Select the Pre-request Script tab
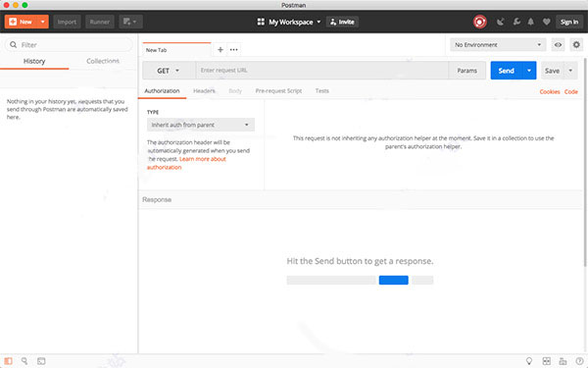The height and width of the screenshot is (368, 588). click(x=278, y=91)
